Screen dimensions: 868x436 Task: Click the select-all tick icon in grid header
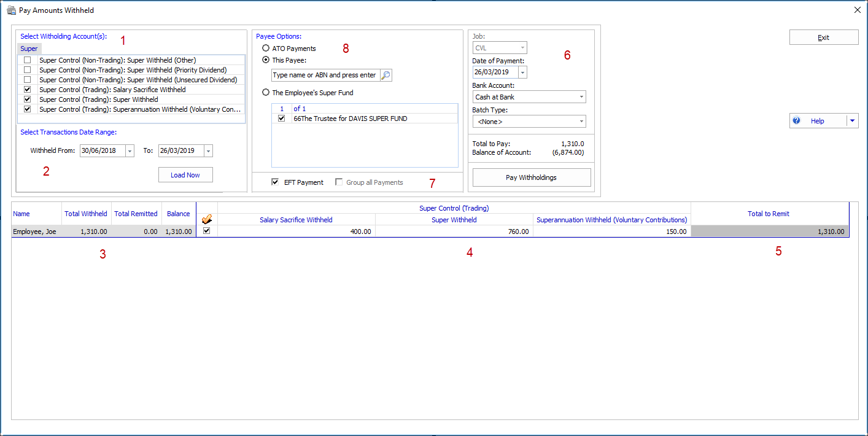coord(207,219)
